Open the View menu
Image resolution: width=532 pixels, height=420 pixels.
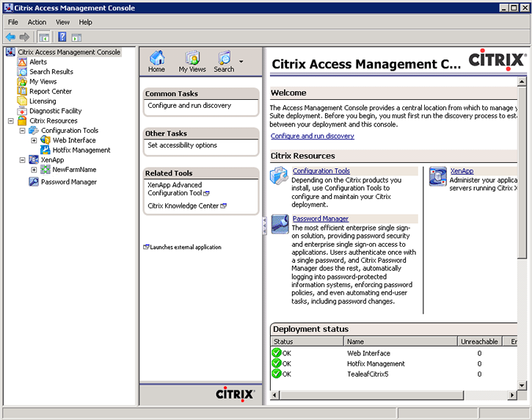coord(63,22)
